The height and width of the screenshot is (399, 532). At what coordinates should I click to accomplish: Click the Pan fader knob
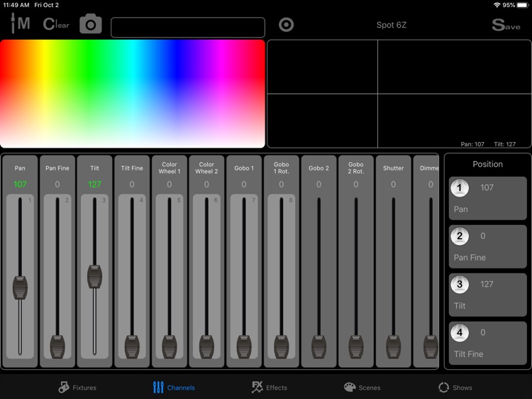pyautogui.click(x=20, y=288)
